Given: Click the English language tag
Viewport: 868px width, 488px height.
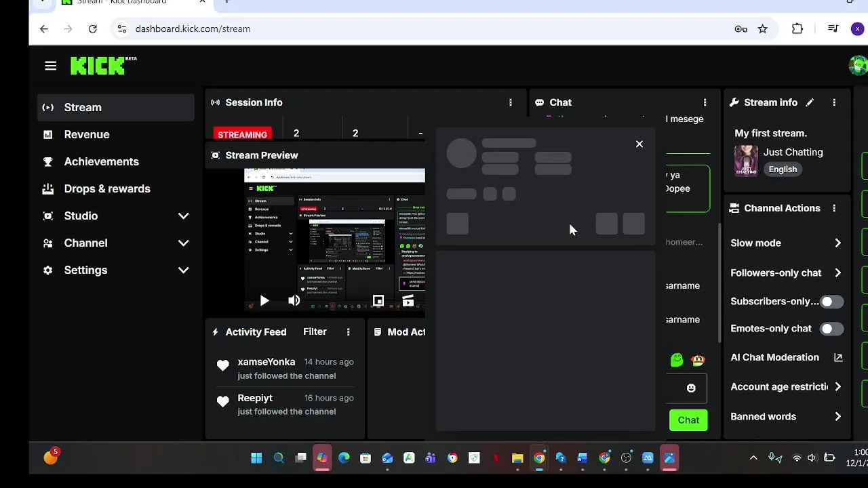Looking at the screenshot, I should 783,169.
